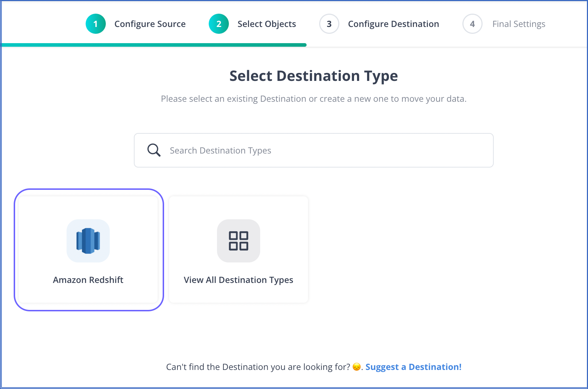The height and width of the screenshot is (389, 588).
Task: Go to the Configure Source step
Action: 150,24
